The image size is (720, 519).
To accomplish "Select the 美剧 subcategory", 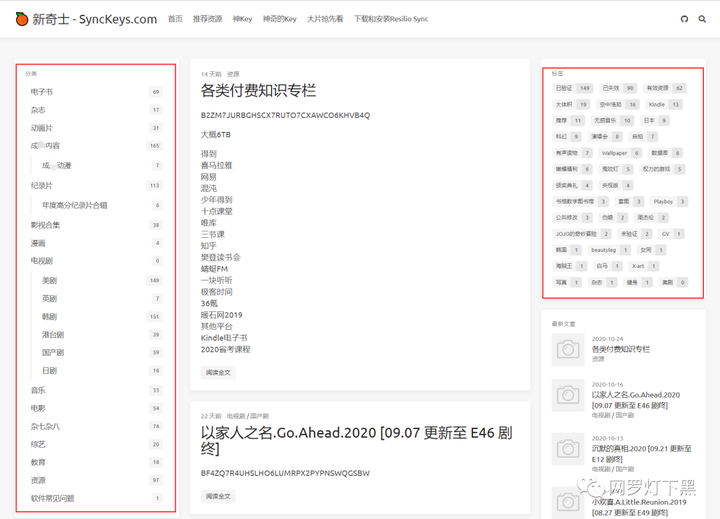I will (x=49, y=281).
